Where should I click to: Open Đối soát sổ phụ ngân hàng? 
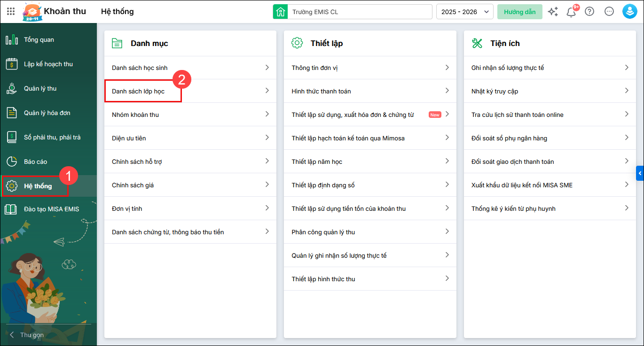509,138
